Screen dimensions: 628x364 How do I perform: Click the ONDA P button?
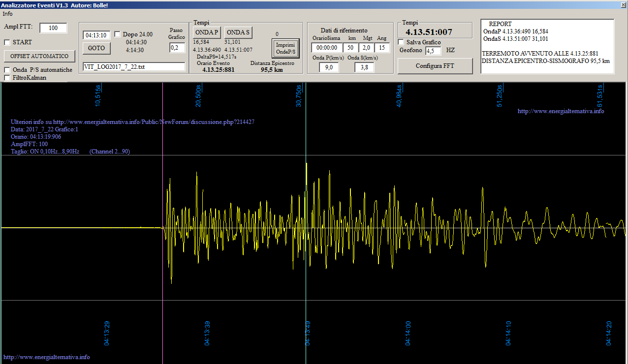click(207, 32)
